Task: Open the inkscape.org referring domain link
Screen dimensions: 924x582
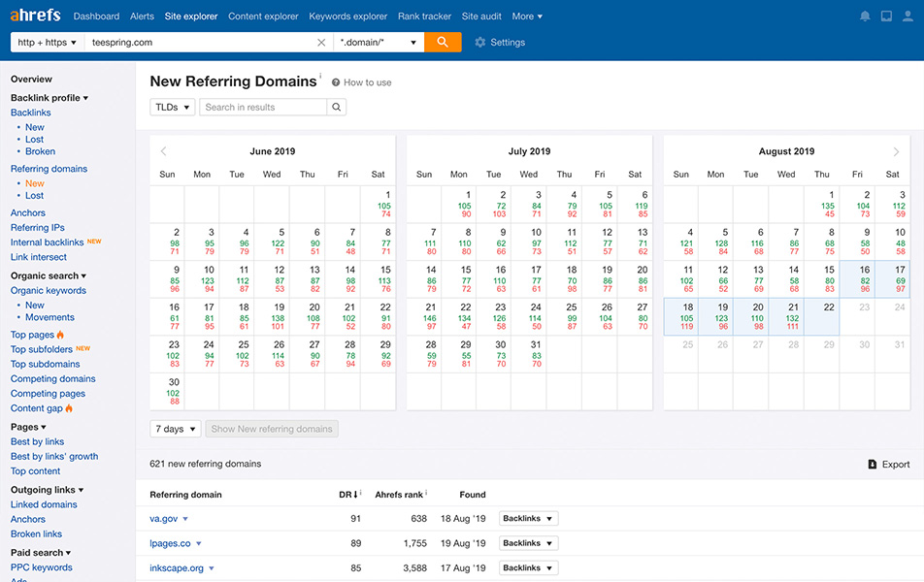Action: (x=176, y=568)
